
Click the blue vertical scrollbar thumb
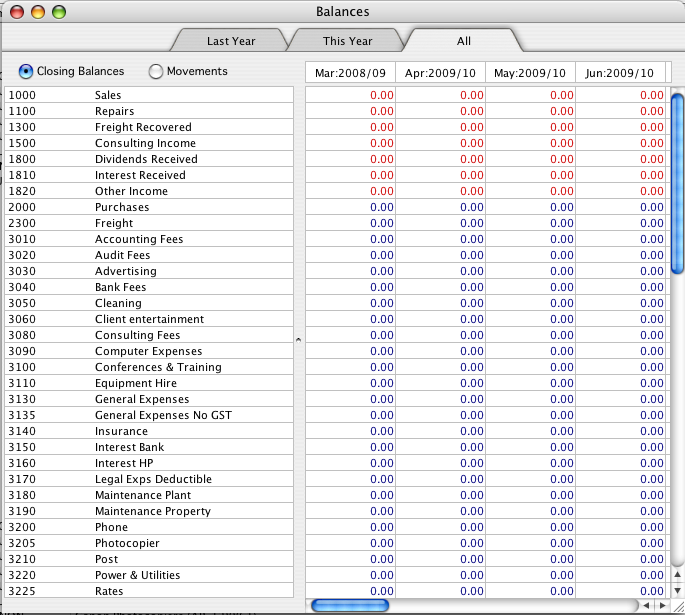pos(678,184)
